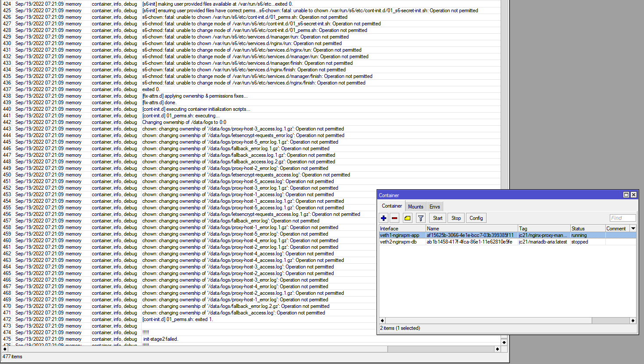Sort by the Tag column header
The height and width of the screenshot is (364, 644).
pos(544,229)
